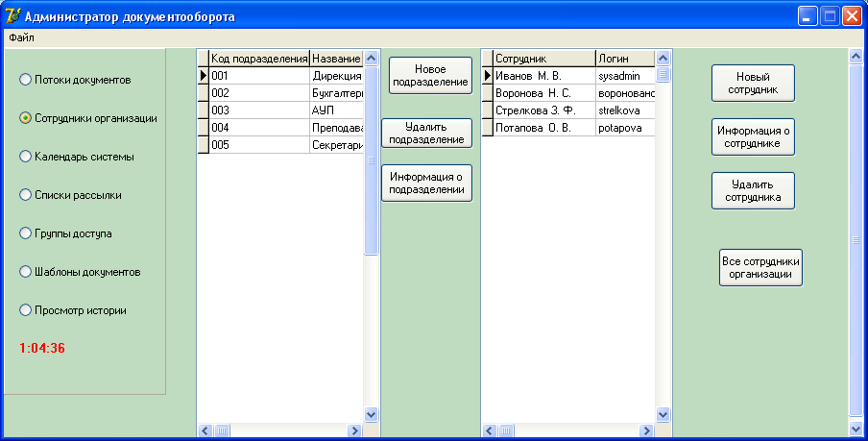Select employee Иванов М. В.
Viewport: 868px width, 441px height.
click(x=544, y=75)
